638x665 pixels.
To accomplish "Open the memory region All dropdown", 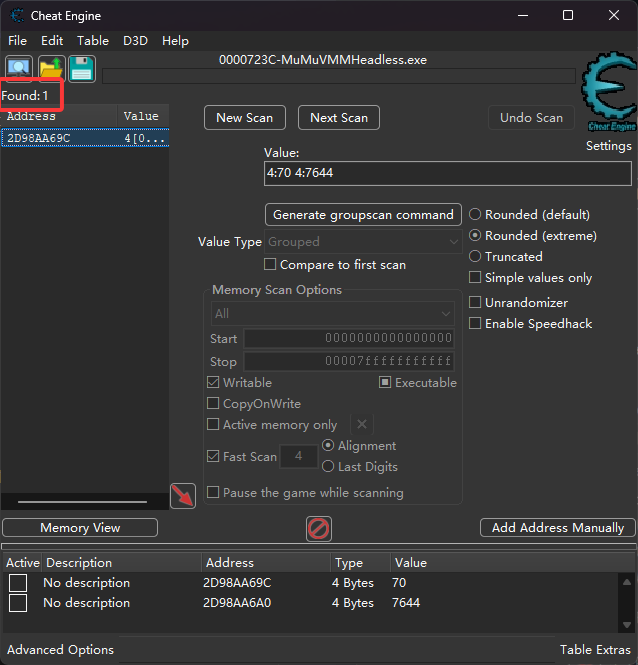I will pos(333,314).
